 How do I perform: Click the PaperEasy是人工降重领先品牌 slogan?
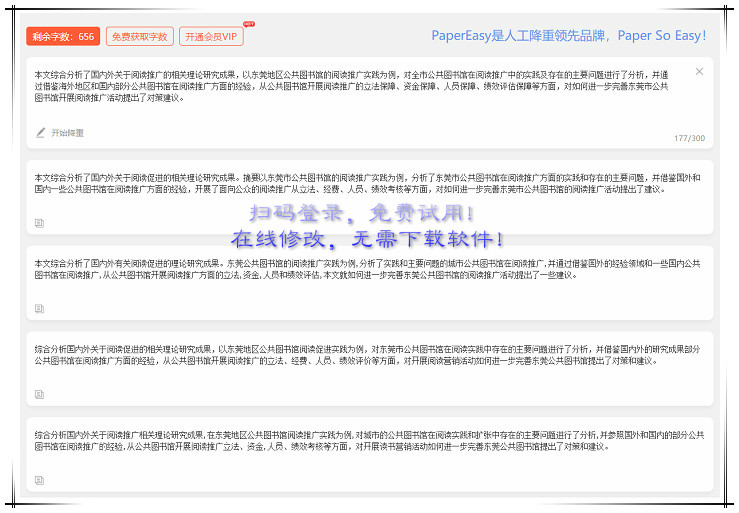pos(569,35)
